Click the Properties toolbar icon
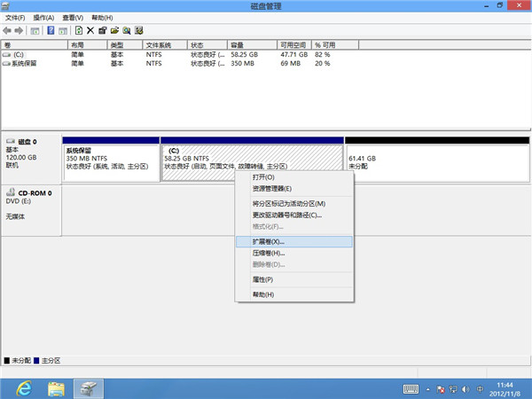The height and width of the screenshot is (399, 532). (x=103, y=30)
